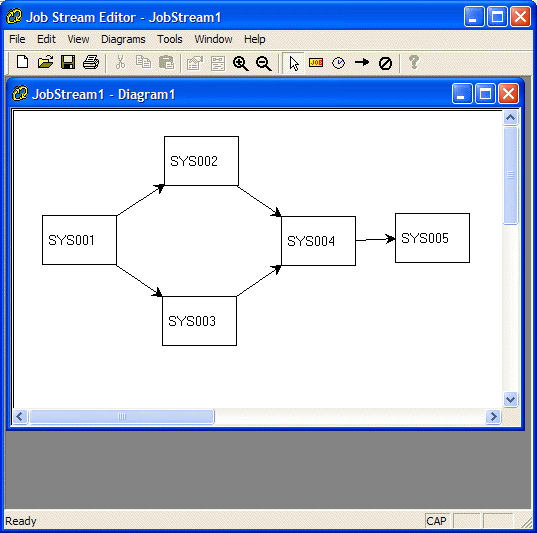Open a file with the folder icon

pyautogui.click(x=45, y=63)
